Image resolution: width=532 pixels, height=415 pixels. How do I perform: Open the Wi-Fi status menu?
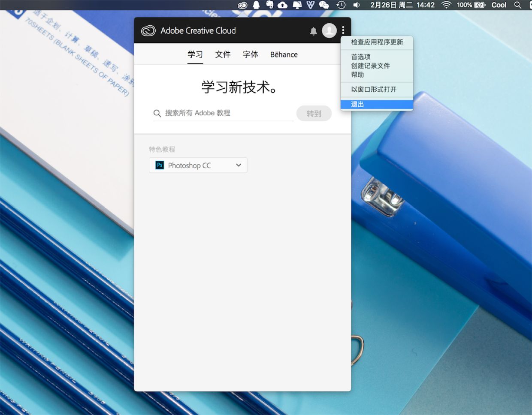point(447,5)
